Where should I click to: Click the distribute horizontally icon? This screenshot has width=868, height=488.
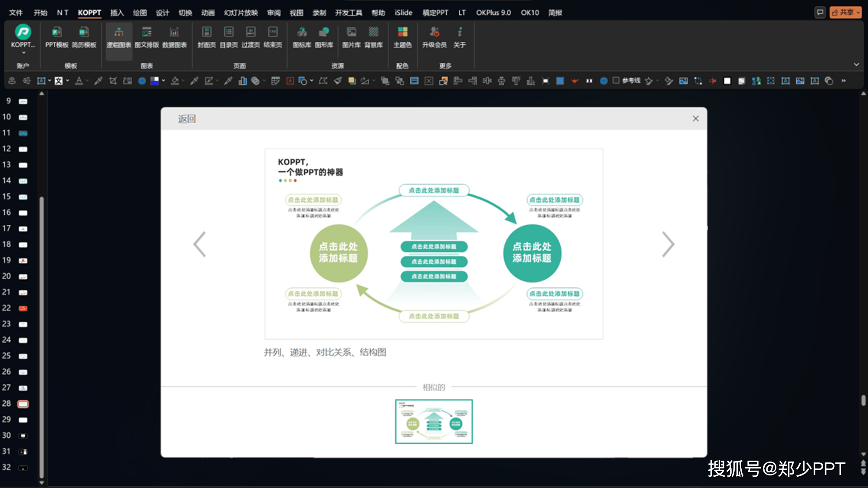coord(487,81)
